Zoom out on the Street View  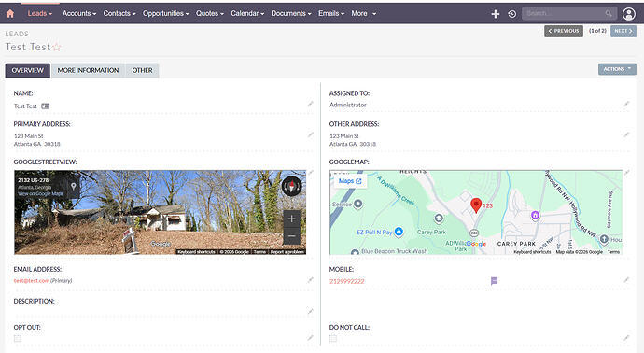pos(291,236)
